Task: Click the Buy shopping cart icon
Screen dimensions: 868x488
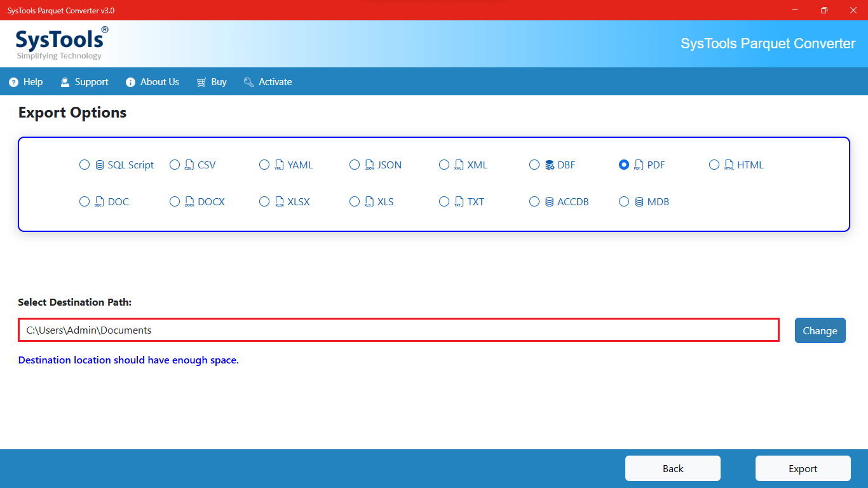Action: click(x=201, y=82)
